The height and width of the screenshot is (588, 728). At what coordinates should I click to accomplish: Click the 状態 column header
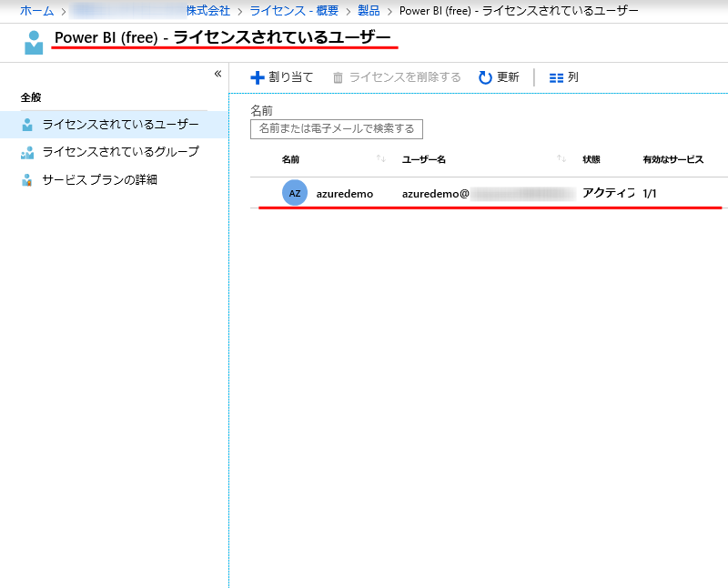tap(591, 159)
